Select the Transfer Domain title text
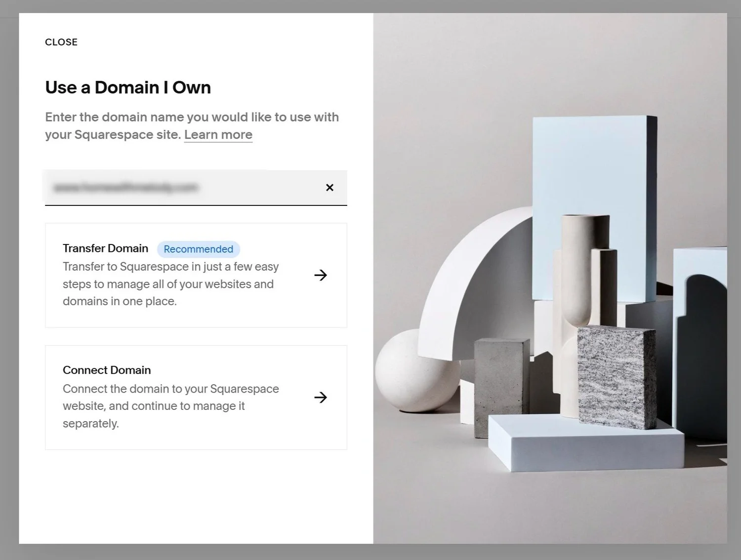This screenshot has width=741, height=560. 105,248
